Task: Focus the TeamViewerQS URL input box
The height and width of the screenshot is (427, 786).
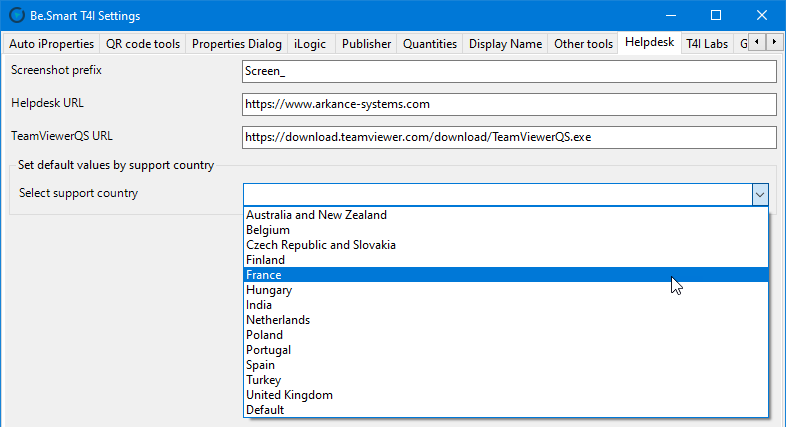Action: tap(509, 136)
